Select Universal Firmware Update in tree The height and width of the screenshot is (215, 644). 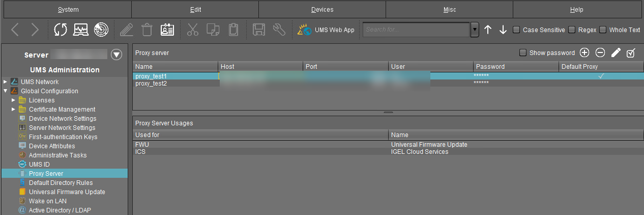pos(67,192)
